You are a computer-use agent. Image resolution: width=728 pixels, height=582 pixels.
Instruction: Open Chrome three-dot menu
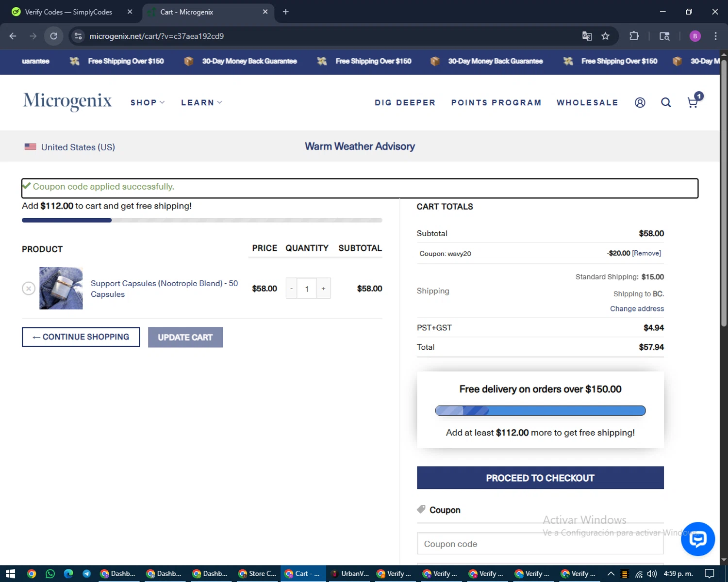point(715,36)
